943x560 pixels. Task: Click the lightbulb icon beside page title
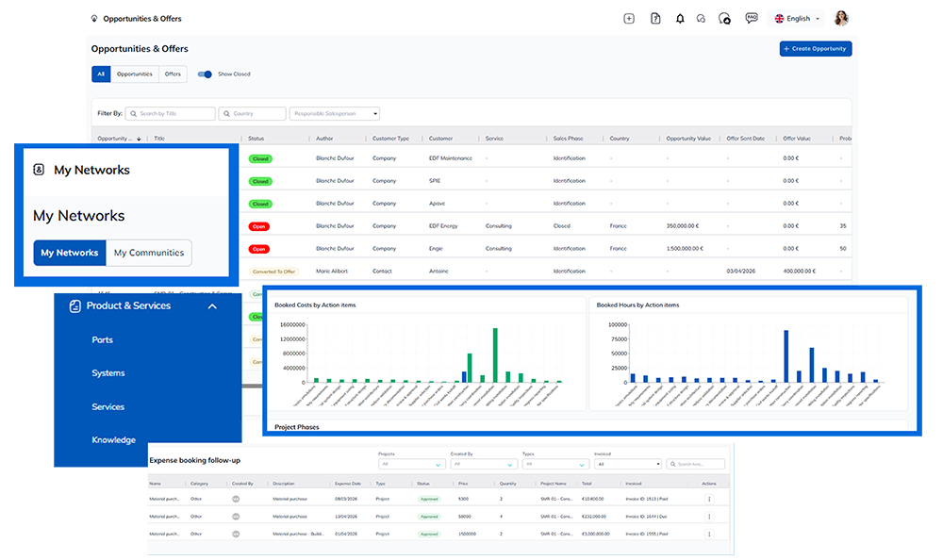94,19
